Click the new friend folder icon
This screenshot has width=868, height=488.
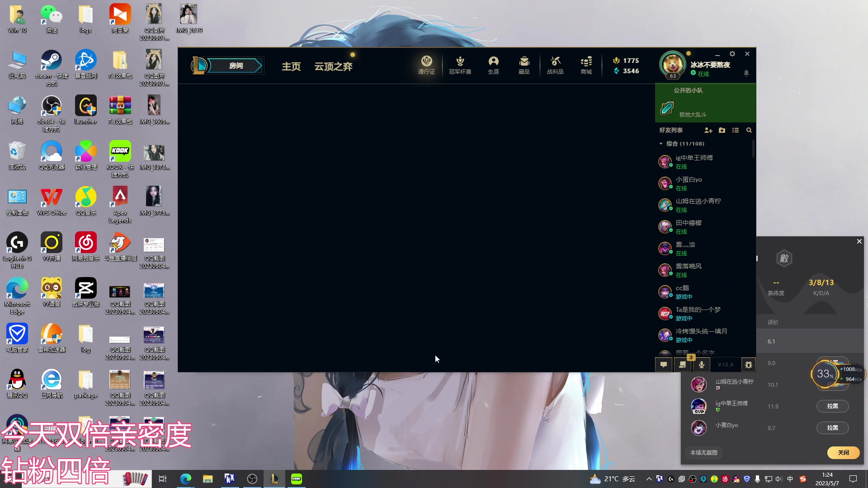(x=722, y=130)
